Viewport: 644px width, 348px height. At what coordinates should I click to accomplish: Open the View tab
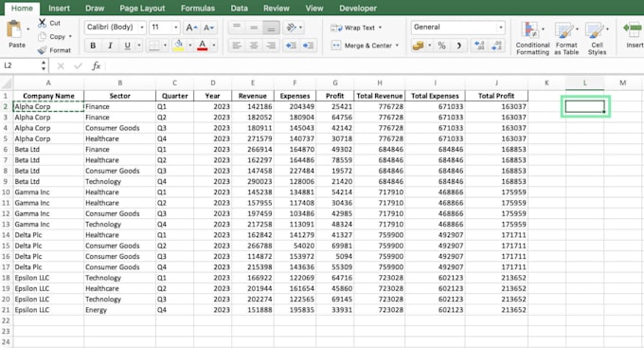click(314, 9)
